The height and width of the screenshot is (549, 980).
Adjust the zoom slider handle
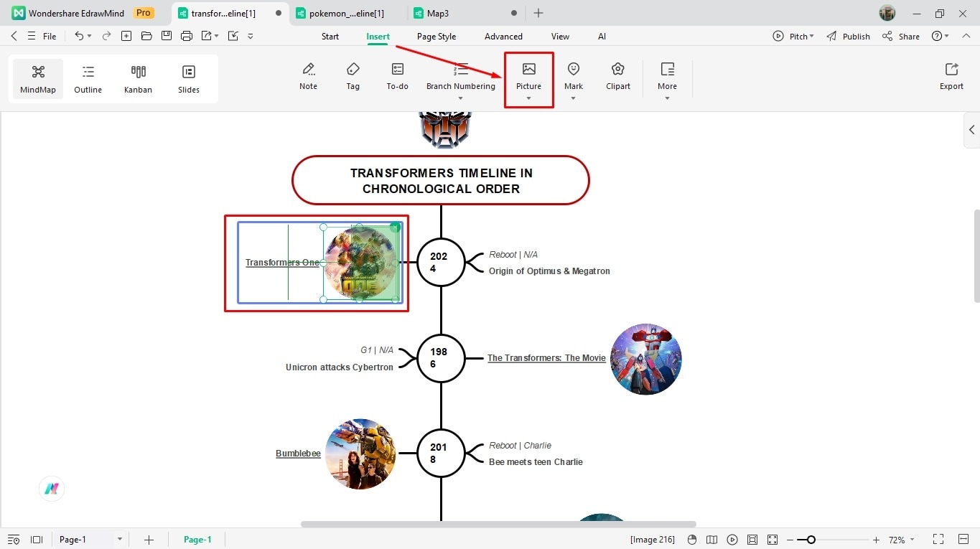pyautogui.click(x=811, y=540)
